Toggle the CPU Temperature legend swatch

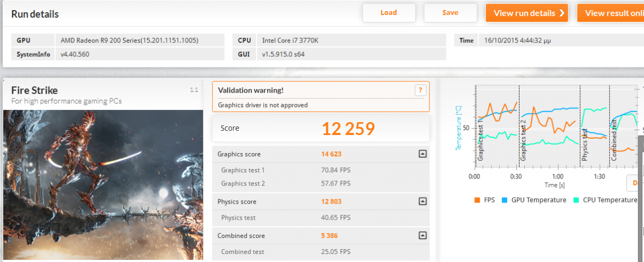click(x=576, y=200)
